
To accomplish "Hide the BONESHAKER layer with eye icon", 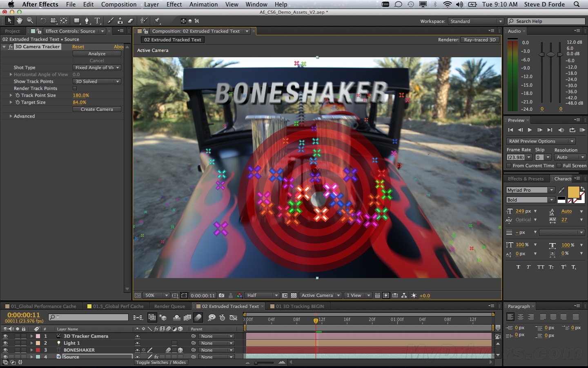I will [5, 350].
